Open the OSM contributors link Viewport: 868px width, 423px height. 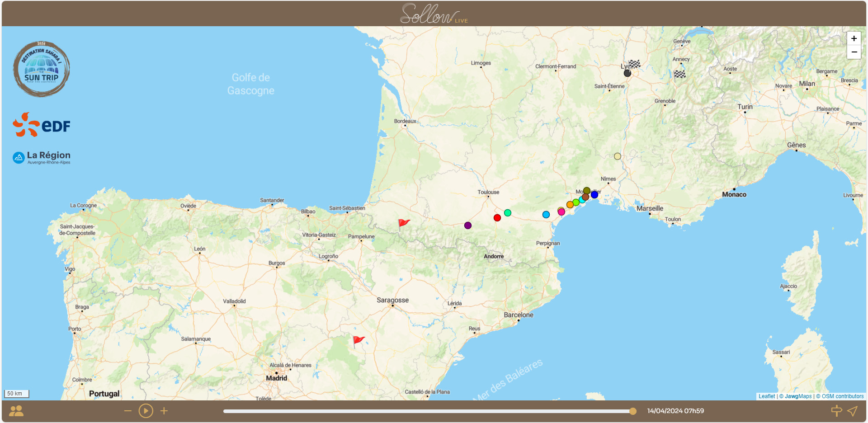842,396
